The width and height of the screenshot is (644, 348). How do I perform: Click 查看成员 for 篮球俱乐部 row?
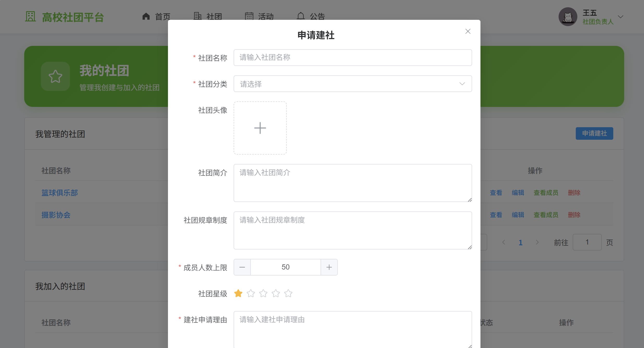click(x=546, y=193)
